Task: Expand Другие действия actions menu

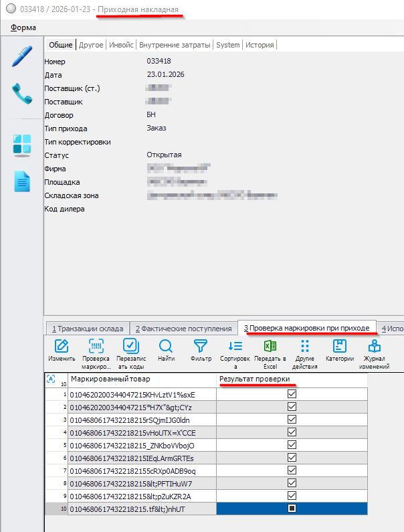Action: 304,352
